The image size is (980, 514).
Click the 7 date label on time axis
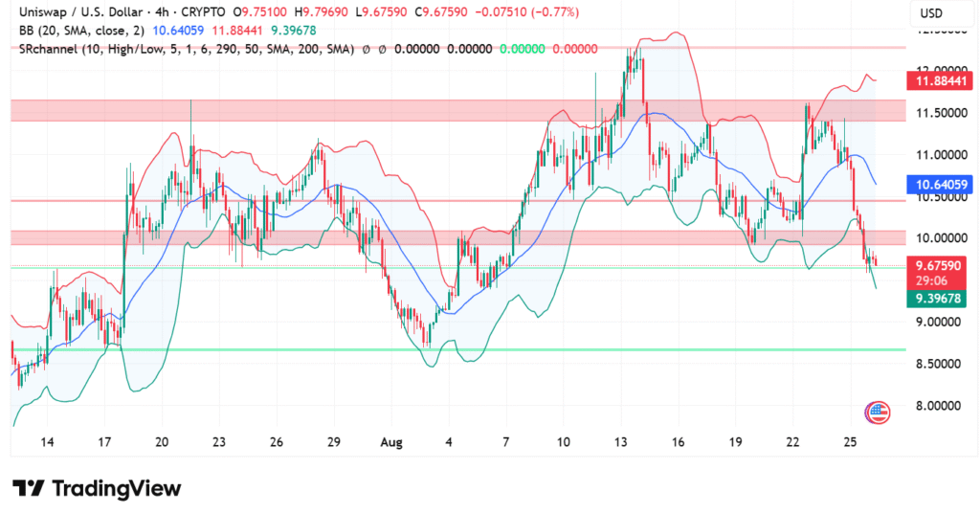coord(505,442)
